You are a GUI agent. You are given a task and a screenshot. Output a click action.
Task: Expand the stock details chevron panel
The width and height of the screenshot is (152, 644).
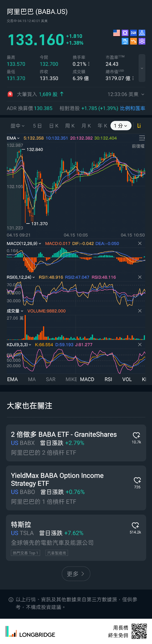[x=142, y=68]
